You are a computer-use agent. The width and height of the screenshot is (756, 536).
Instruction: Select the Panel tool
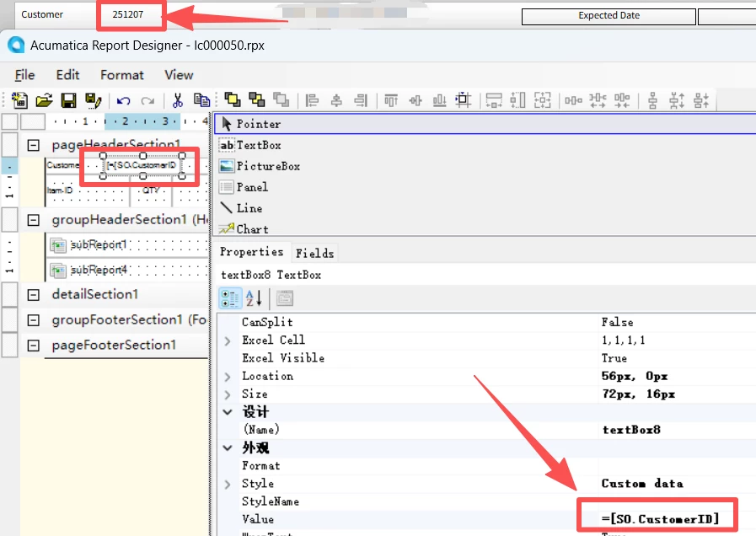click(x=485, y=187)
